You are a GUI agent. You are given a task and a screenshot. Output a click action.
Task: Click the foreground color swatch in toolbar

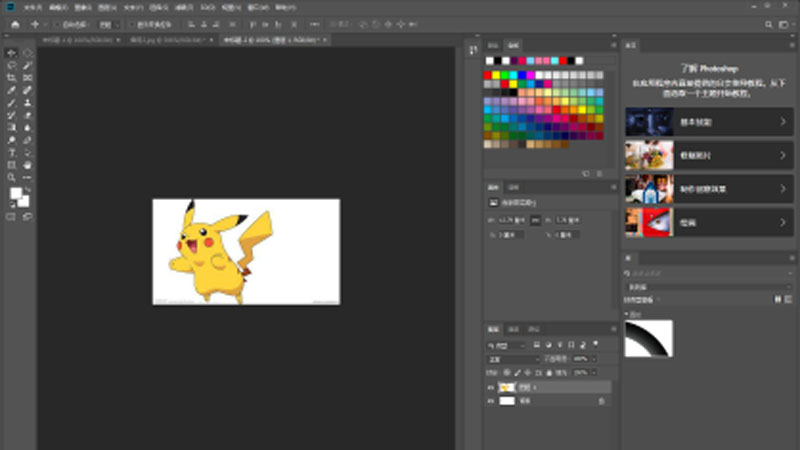click(x=16, y=193)
